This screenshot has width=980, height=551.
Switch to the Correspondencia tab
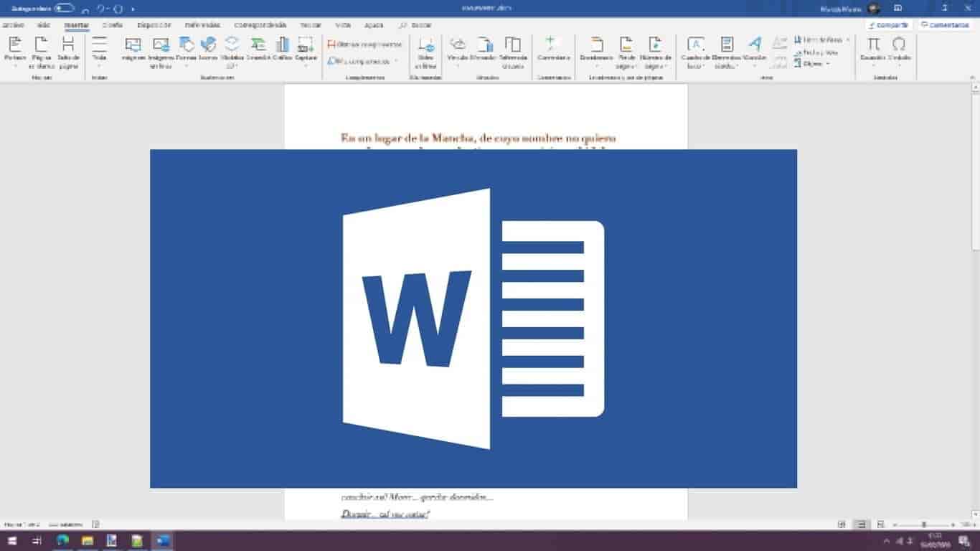(261, 25)
